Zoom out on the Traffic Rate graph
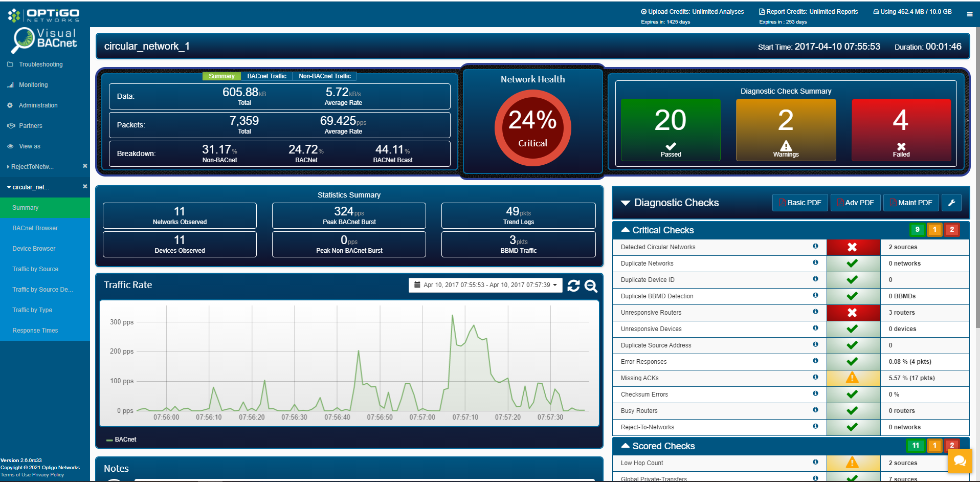Screen dimensions: 980x482 tap(590, 287)
